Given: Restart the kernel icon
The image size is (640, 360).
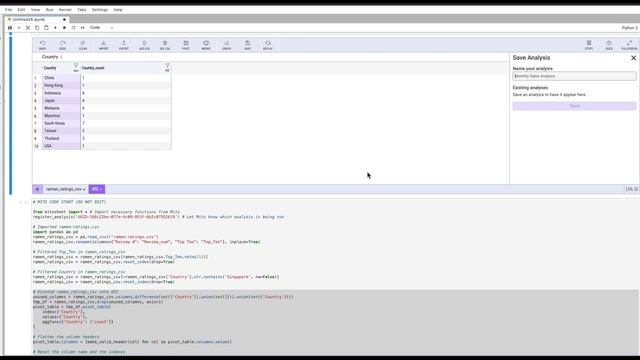Looking at the screenshot, I should click(73, 28).
